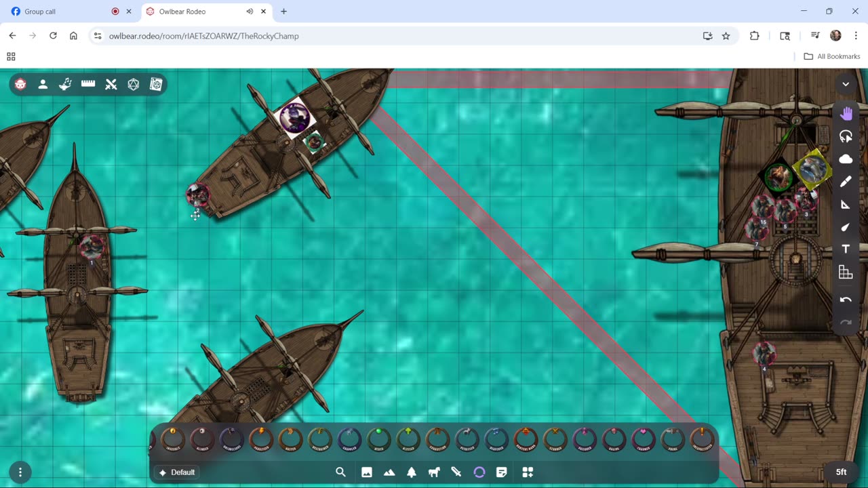This screenshot has height=488, width=868.
Task: Select the purple-ringed token on ship
Action: pyautogui.click(x=295, y=118)
